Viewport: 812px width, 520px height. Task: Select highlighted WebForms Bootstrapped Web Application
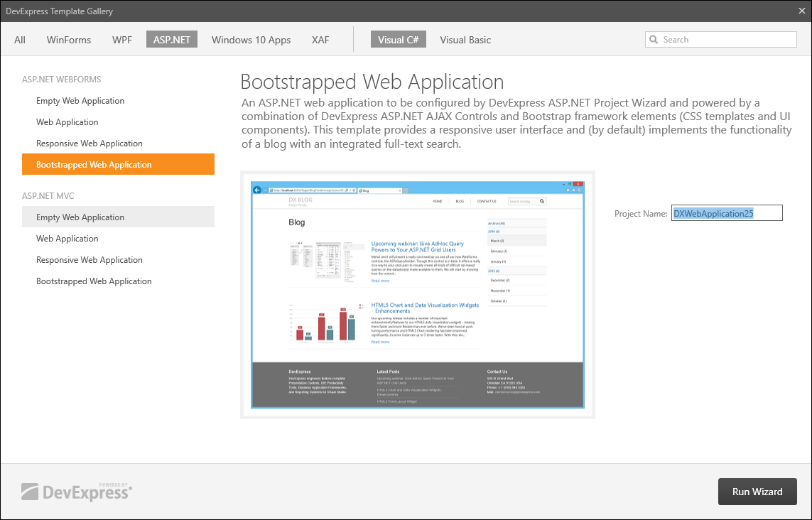pos(118,164)
